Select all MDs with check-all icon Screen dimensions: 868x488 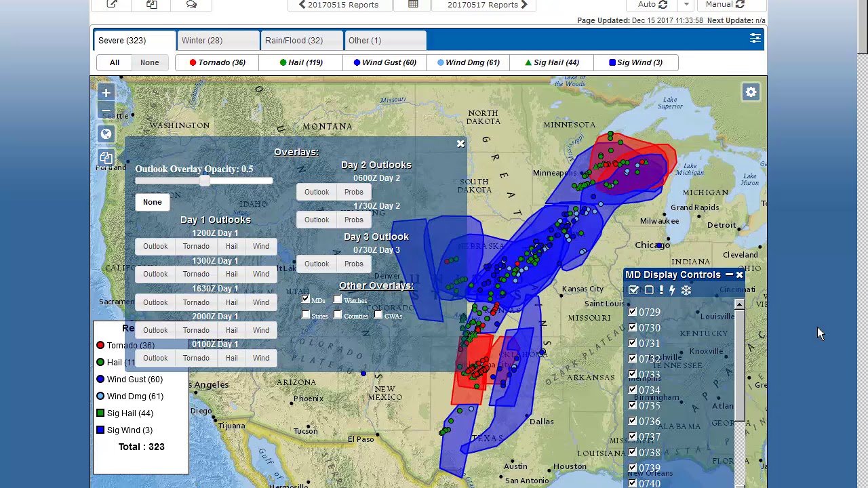click(x=633, y=290)
